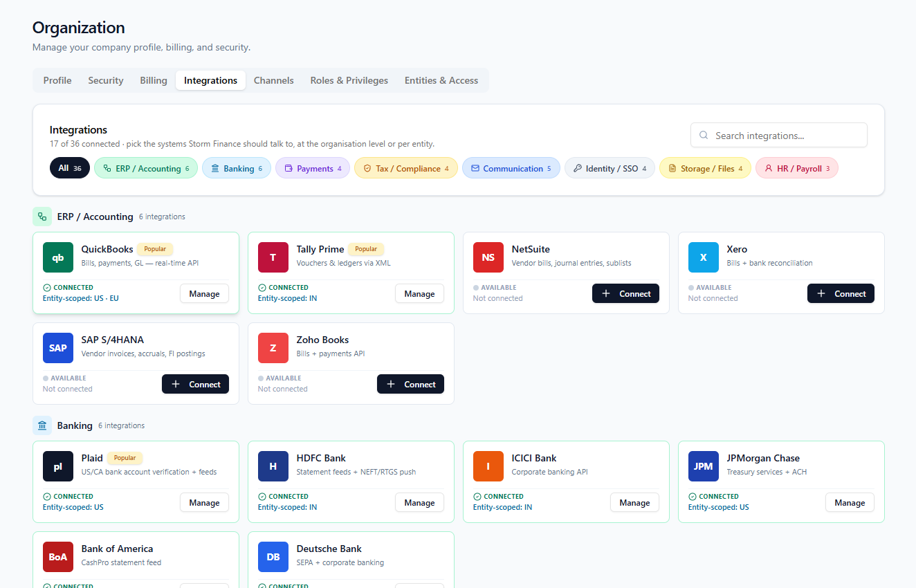Click the 'ERP / Accounting' section heading
The height and width of the screenshot is (588, 916).
point(95,217)
